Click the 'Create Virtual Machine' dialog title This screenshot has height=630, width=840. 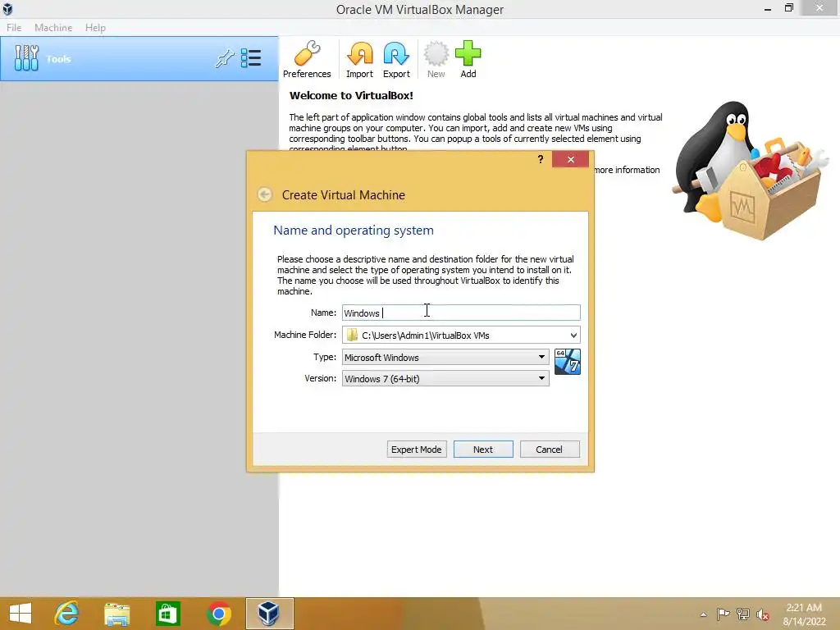coord(344,195)
